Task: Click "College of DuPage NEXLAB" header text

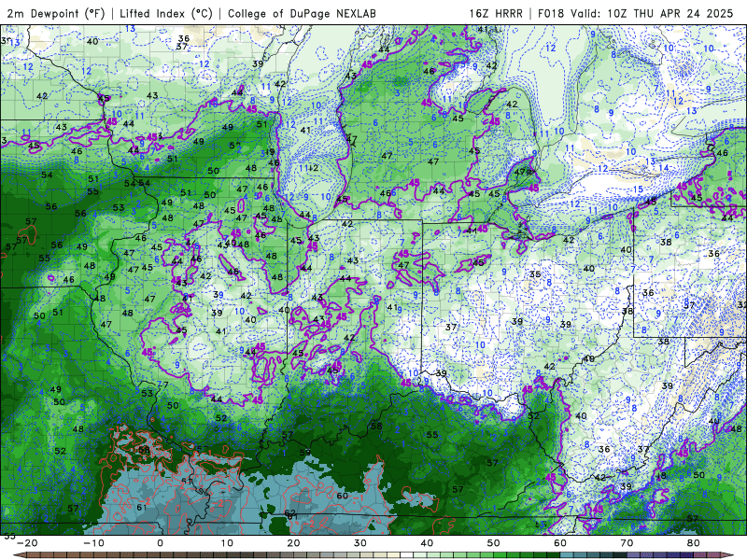Action: click(x=302, y=14)
